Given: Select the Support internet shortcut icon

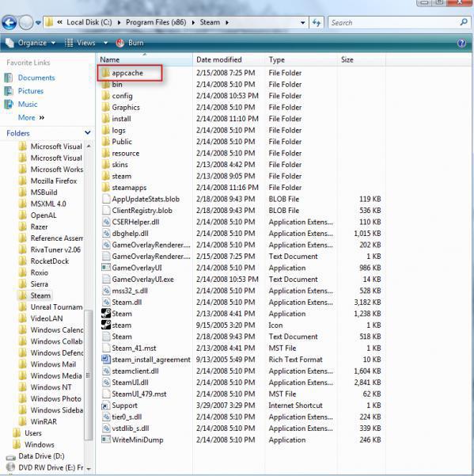Looking at the screenshot, I should [x=106, y=406].
